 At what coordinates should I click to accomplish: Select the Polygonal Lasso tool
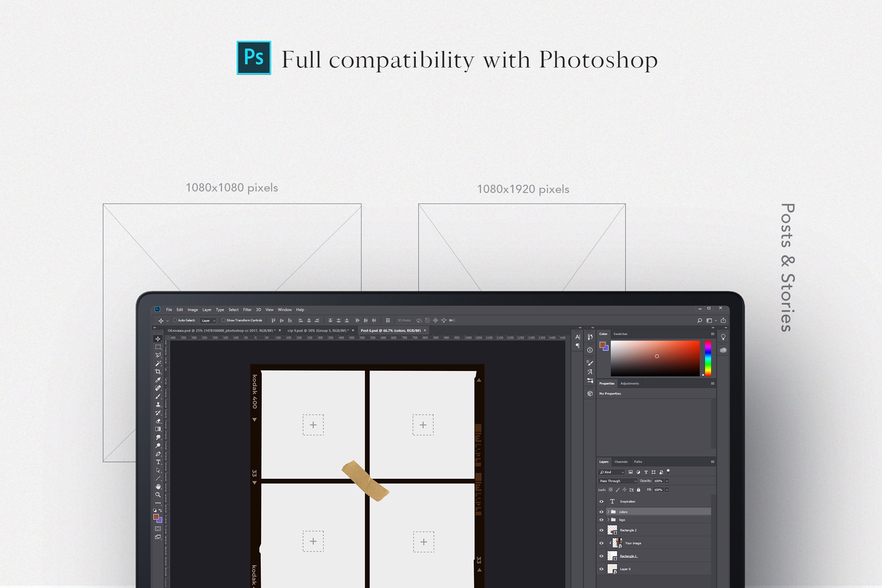[158, 355]
